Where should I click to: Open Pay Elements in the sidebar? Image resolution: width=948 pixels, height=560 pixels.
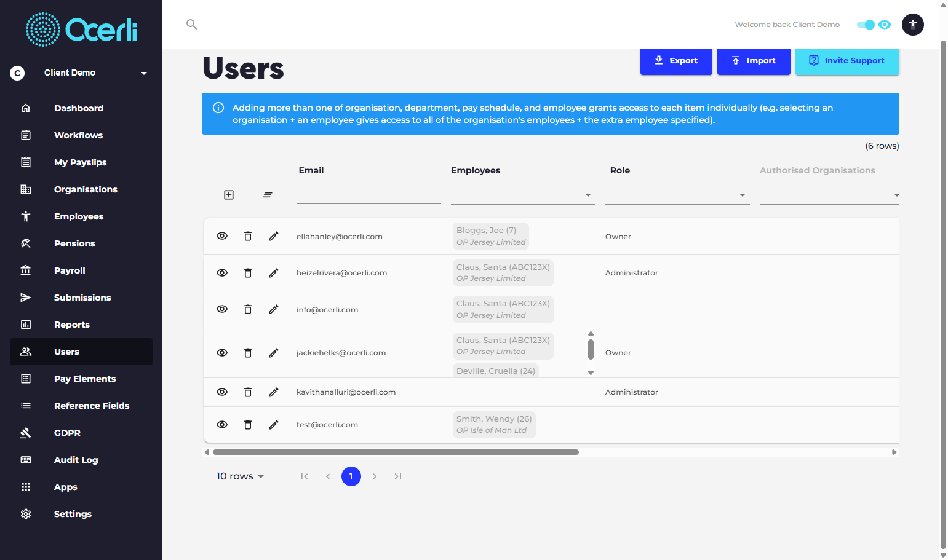tap(81, 379)
